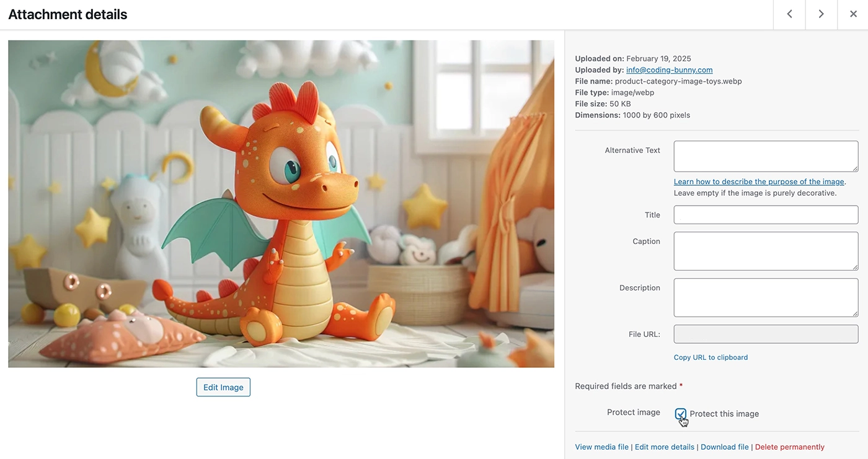This screenshot has width=868, height=459.
Task: Open the View media file link
Action: (601, 447)
